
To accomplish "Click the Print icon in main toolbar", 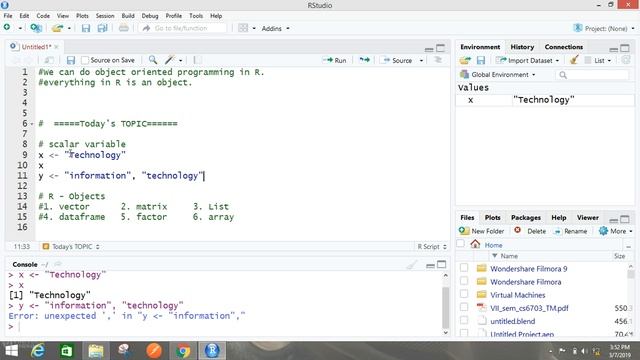I will (x=124, y=28).
